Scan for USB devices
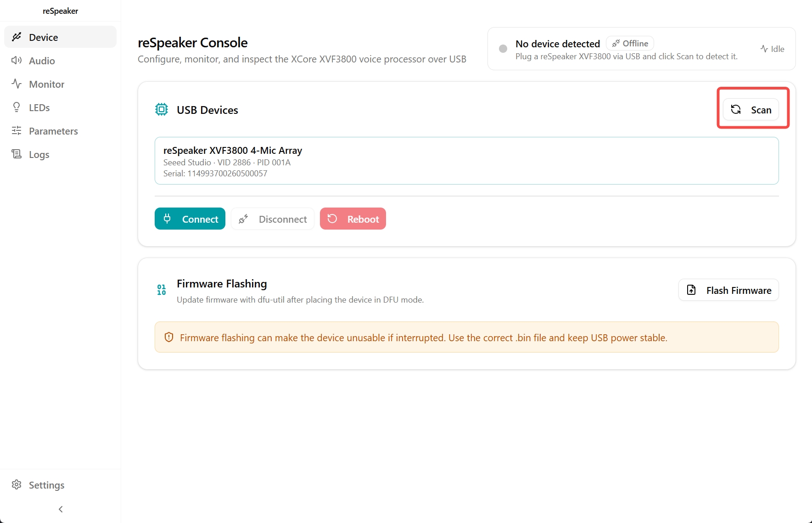Screen dimensions: 812x523 click(x=751, y=110)
